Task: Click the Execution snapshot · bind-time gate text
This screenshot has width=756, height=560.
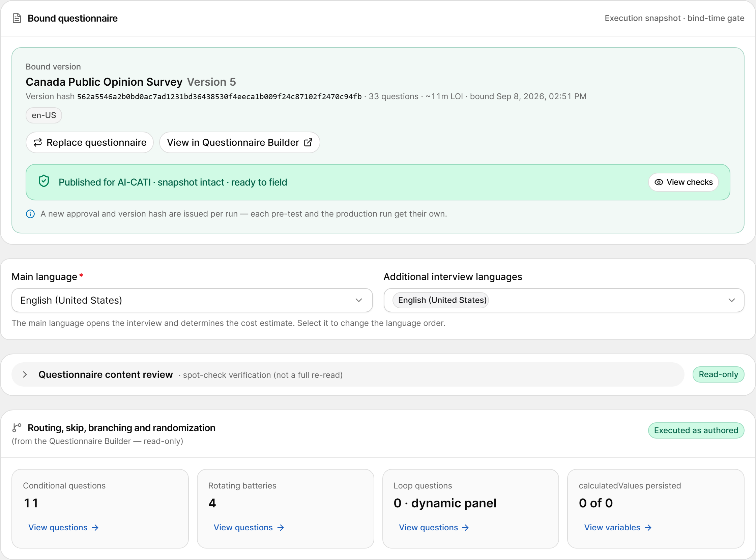Action: [x=674, y=18]
